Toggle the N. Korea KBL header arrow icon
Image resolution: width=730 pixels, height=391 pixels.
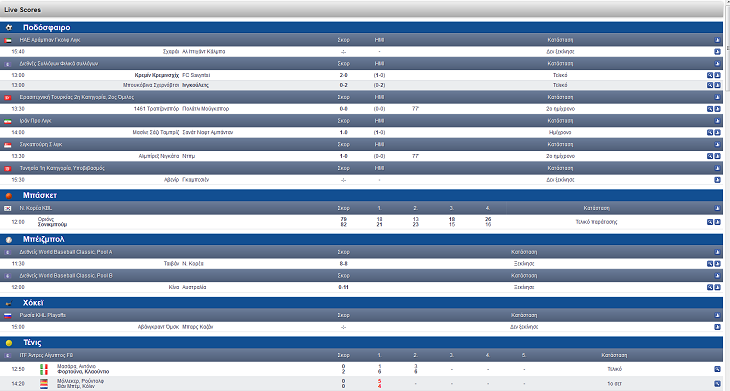point(717,208)
